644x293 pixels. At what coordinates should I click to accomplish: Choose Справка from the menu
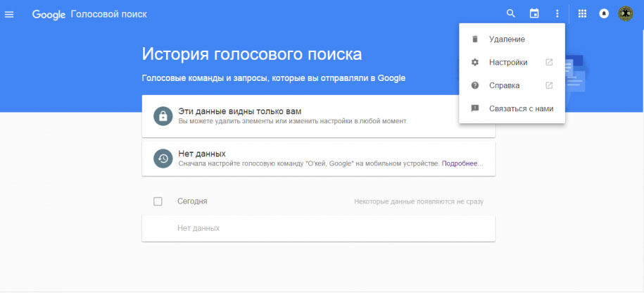(512, 85)
